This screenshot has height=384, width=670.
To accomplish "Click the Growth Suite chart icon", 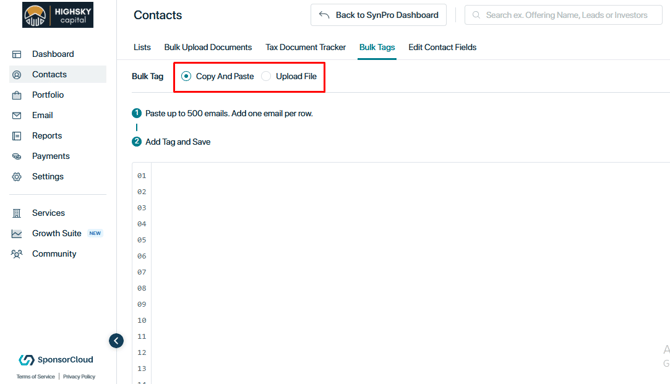I will 17,234.
